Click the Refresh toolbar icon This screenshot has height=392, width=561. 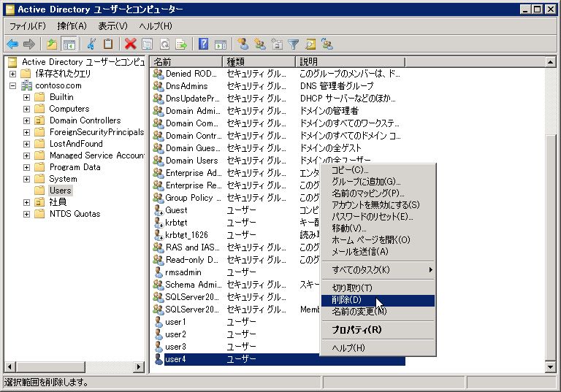164,45
